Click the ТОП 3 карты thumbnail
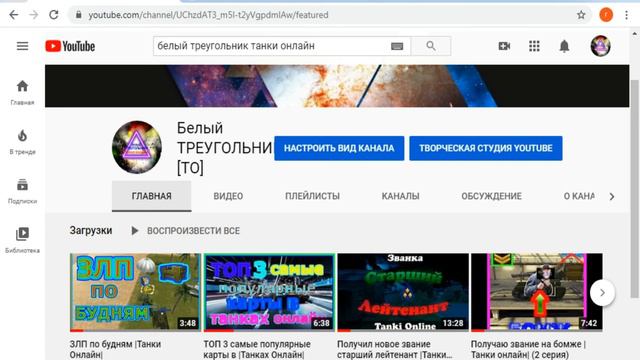Screen dimensions: 640x360 coord(269,292)
